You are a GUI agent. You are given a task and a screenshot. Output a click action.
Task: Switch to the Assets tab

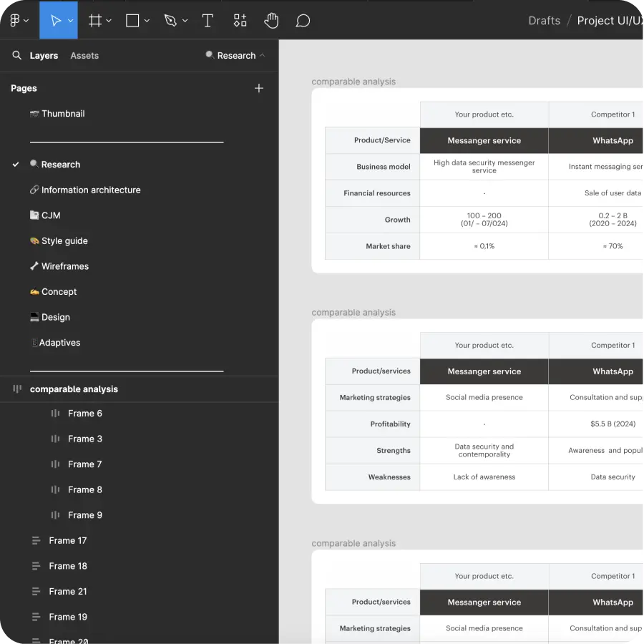click(x=84, y=55)
